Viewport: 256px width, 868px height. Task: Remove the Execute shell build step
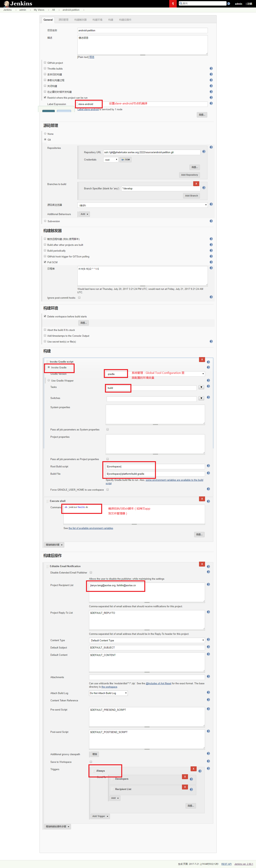(x=202, y=499)
